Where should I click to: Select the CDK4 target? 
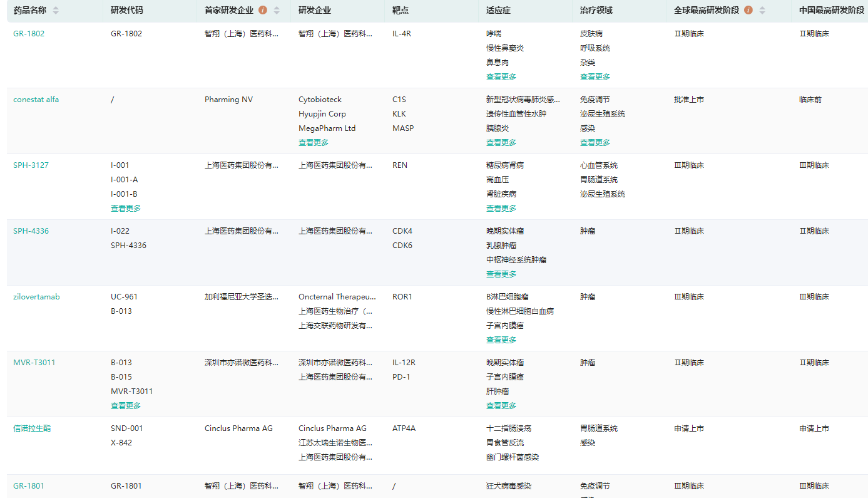[x=402, y=231]
